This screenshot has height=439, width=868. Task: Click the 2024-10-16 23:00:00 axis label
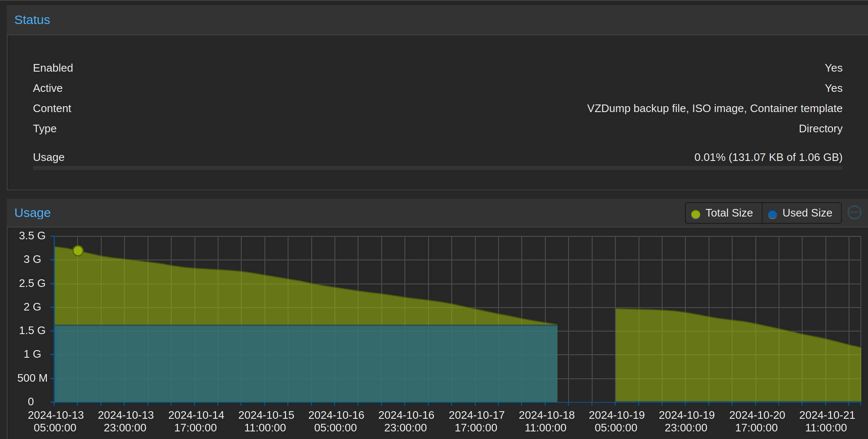click(x=406, y=421)
